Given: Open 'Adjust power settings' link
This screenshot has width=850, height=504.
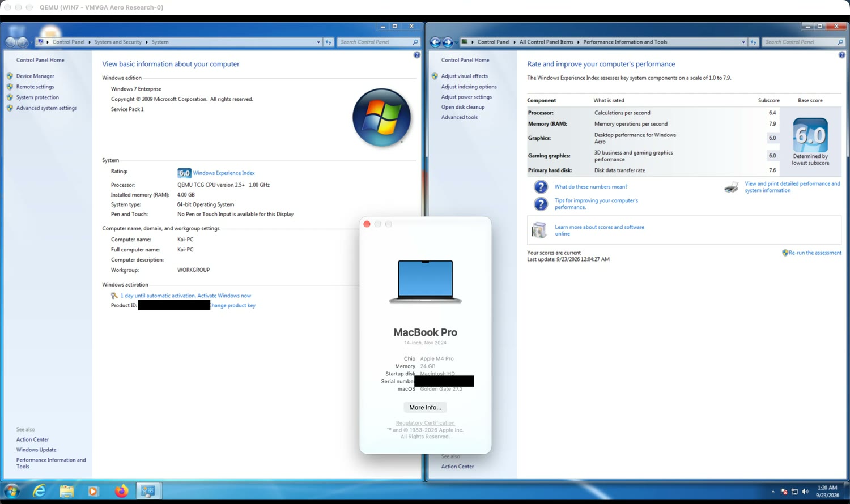Looking at the screenshot, I should point(466,97).
